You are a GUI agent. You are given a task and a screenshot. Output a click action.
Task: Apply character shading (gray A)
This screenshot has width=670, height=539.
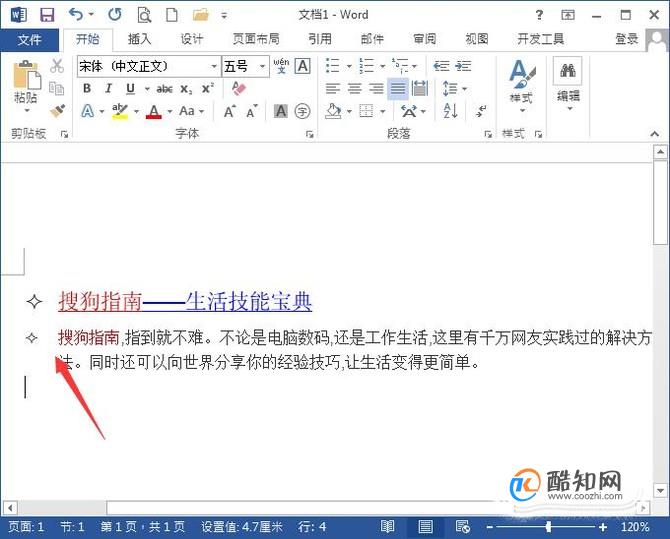pyautogui.click(x=281, y=112)
